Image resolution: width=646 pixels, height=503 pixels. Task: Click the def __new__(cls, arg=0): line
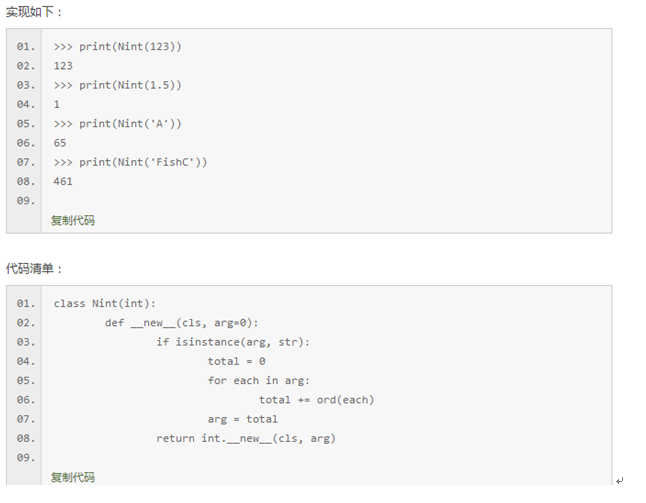[181, 323]
